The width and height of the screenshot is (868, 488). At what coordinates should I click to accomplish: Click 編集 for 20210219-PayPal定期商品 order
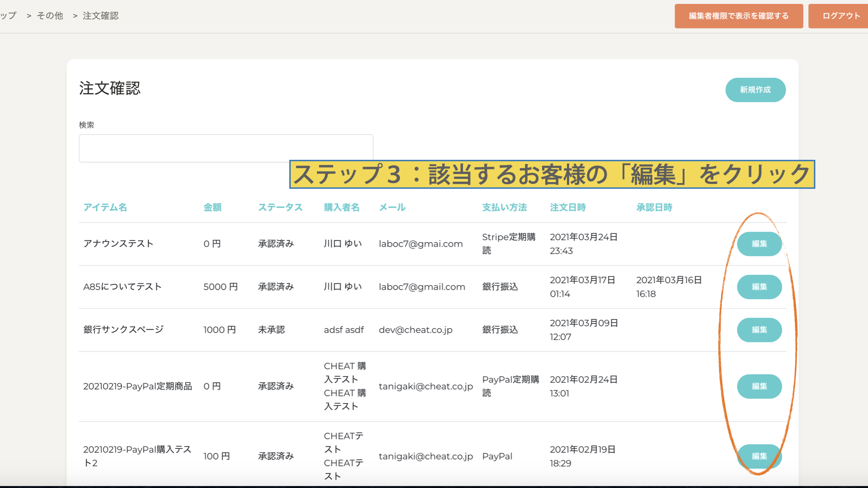click(x=759, y=386)
